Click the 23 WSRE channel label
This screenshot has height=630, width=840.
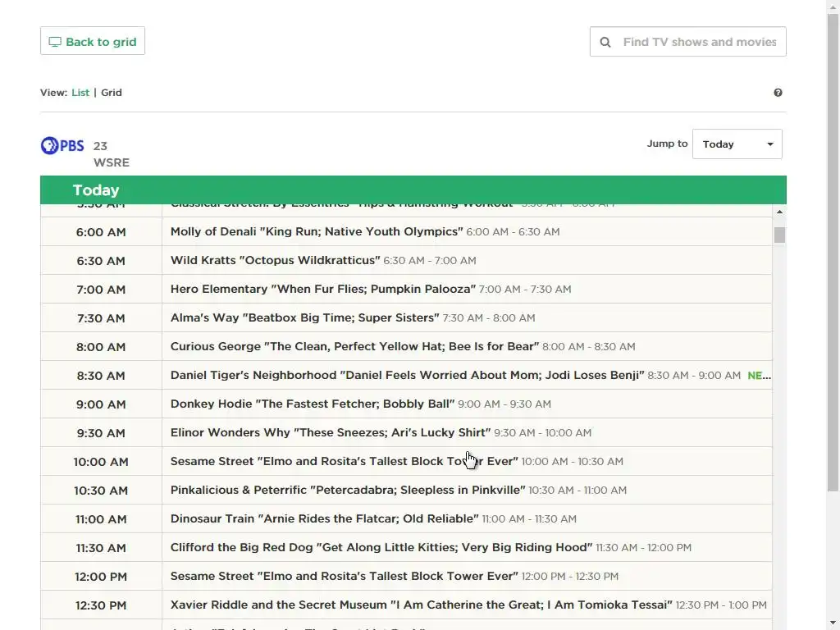pyautogui.click(x=112, y=154)
